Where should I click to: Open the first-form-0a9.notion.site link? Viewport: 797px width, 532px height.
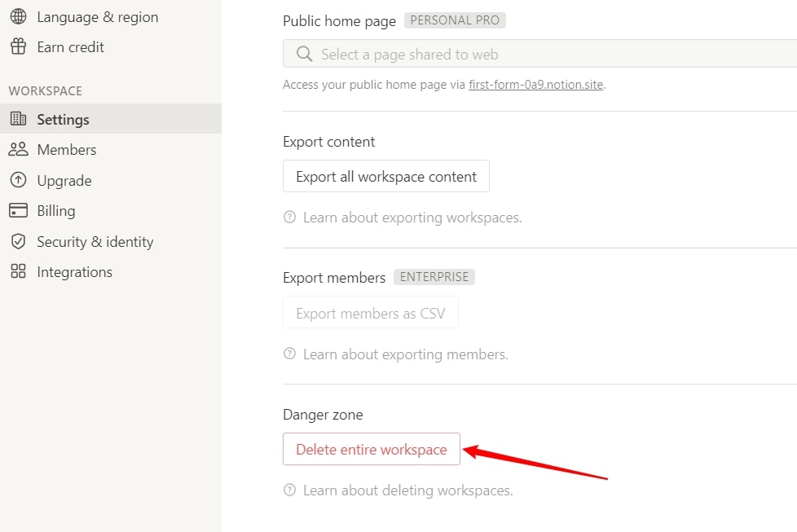coord(535,85)
